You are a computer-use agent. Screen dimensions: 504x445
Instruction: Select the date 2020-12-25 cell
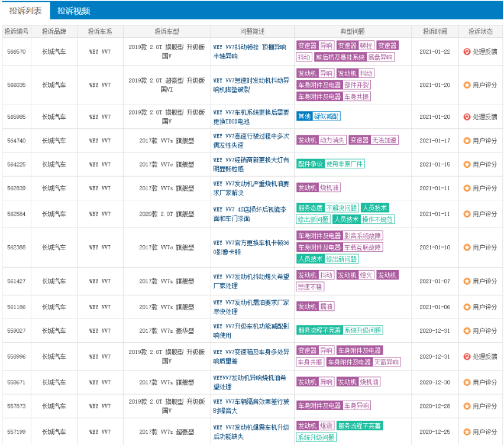tap(435, 432)
